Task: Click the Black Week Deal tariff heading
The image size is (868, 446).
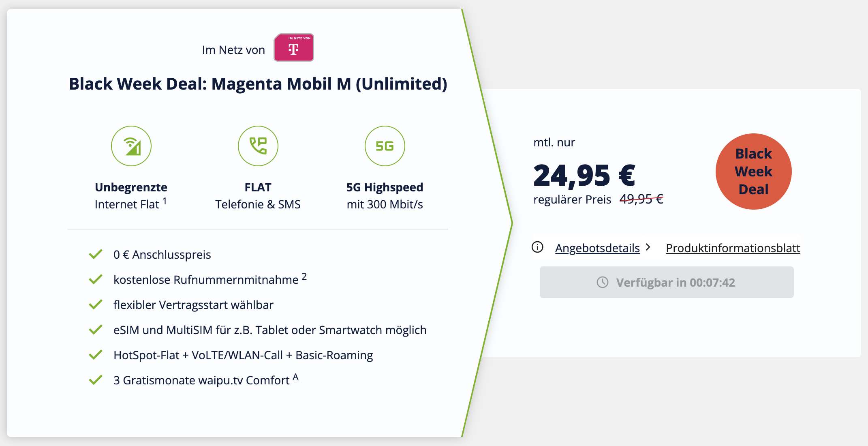Action: coord(258,84)
